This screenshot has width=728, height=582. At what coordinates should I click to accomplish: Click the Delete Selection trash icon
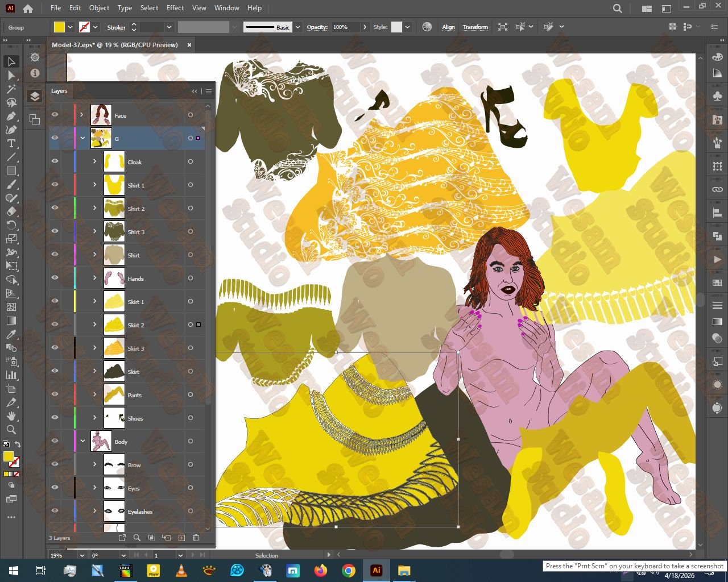tap(196, 538)
